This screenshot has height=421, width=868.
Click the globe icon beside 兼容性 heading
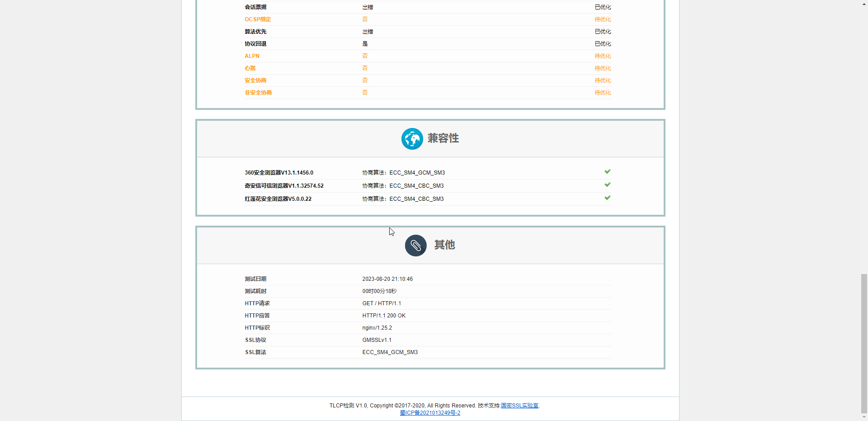click(412, 139)
